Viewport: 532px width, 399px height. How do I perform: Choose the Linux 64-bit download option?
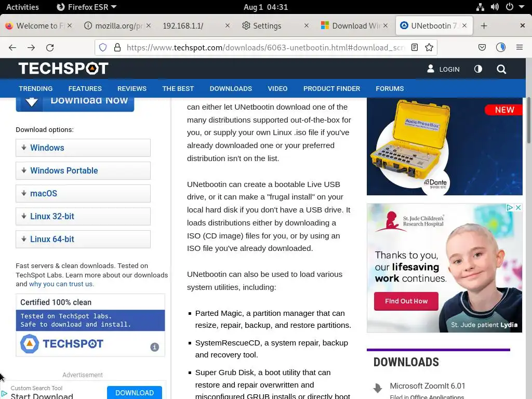(83, 239)
